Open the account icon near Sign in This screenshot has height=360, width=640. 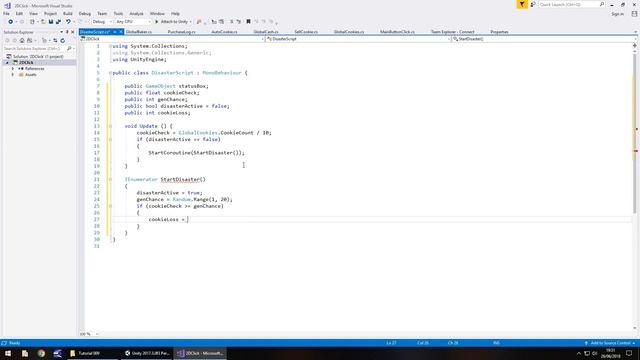click(634, 14)
